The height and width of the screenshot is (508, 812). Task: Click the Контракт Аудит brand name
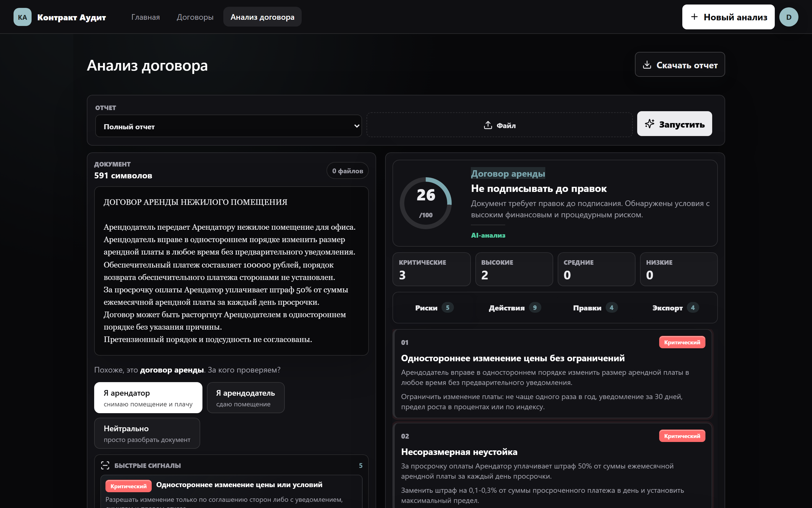[71, 17]
